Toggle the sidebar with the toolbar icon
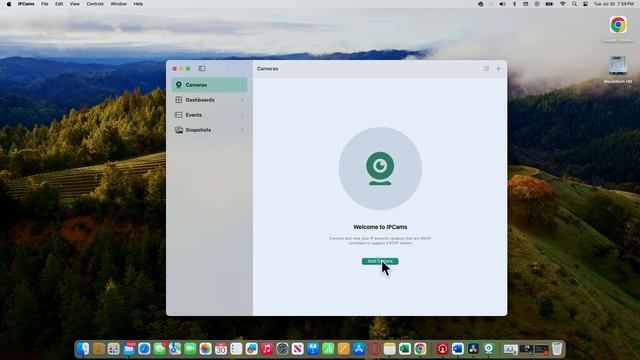This screenshot has width=640, height=360. pos(202,69)
